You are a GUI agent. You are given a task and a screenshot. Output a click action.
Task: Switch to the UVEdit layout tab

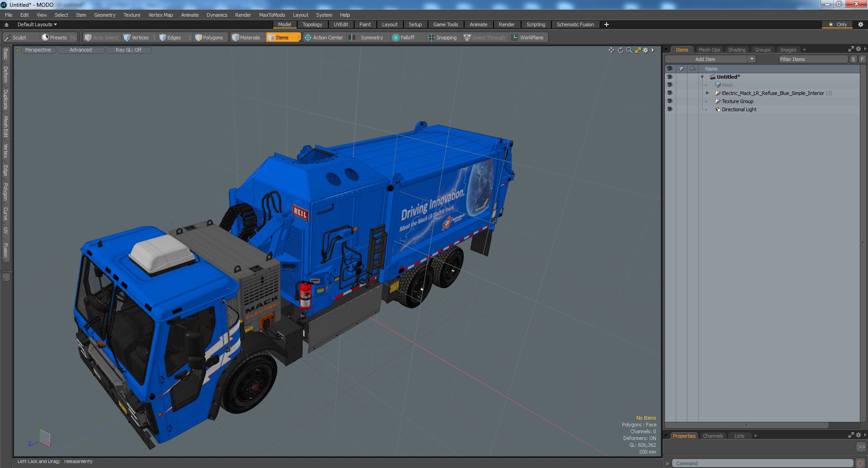[x=341, y=24]
